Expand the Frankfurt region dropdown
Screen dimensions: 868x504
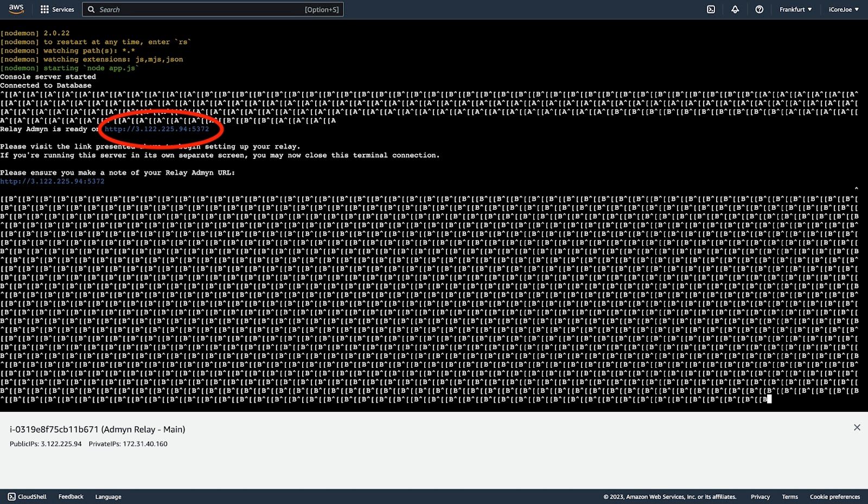point(795,9)
